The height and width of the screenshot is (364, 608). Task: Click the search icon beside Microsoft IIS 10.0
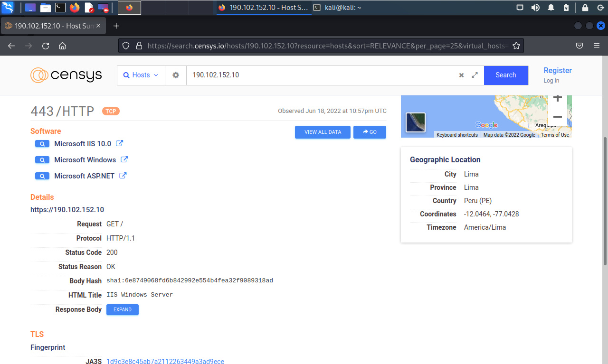[42, 144]
